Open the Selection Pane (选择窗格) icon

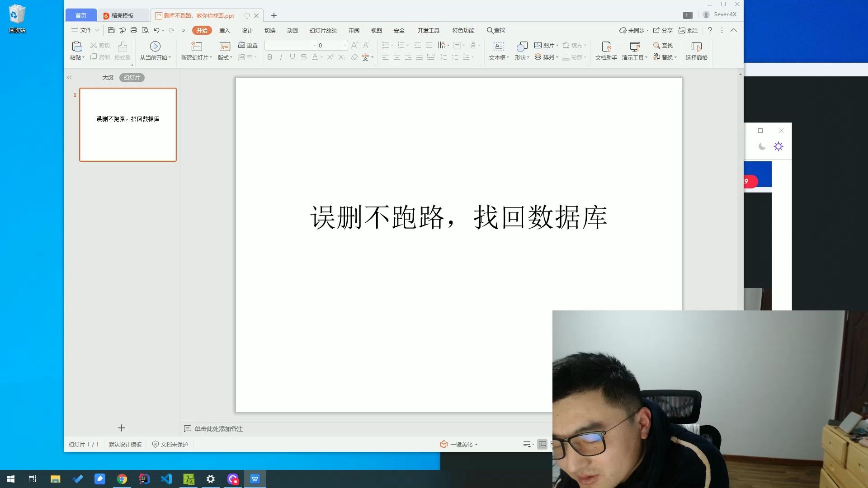pos(696,47)
